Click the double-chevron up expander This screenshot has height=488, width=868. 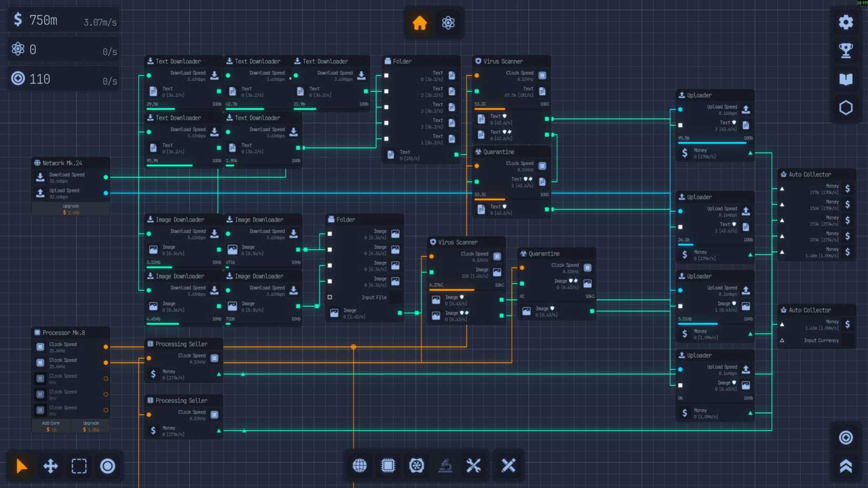tap(845, 466)
